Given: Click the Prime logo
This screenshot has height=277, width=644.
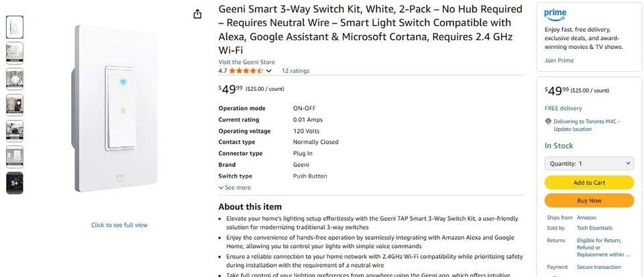Looking at the screenshot, I should point(555,13).
